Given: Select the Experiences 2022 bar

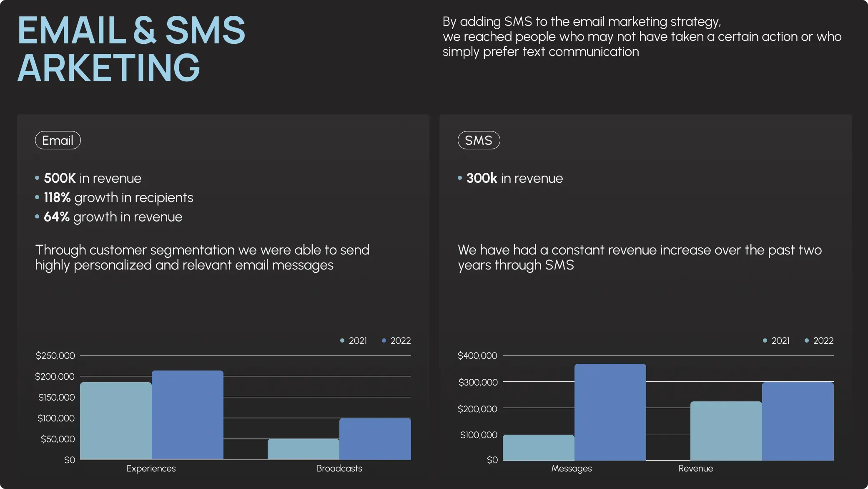Looking at the screenshot, I should (188, 415).
